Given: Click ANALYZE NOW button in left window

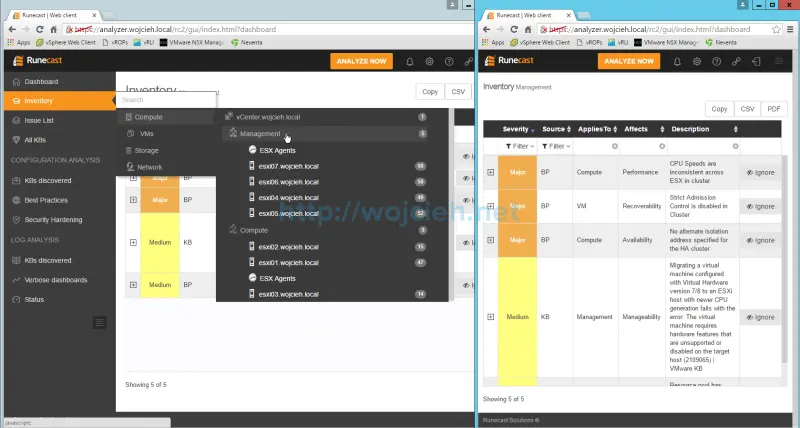Looking at the screenshot, I should [360, 61].
